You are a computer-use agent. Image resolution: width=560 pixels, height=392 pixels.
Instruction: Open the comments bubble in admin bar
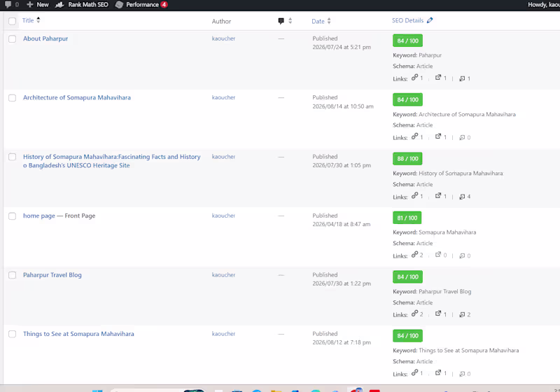[x=8, y=4]
